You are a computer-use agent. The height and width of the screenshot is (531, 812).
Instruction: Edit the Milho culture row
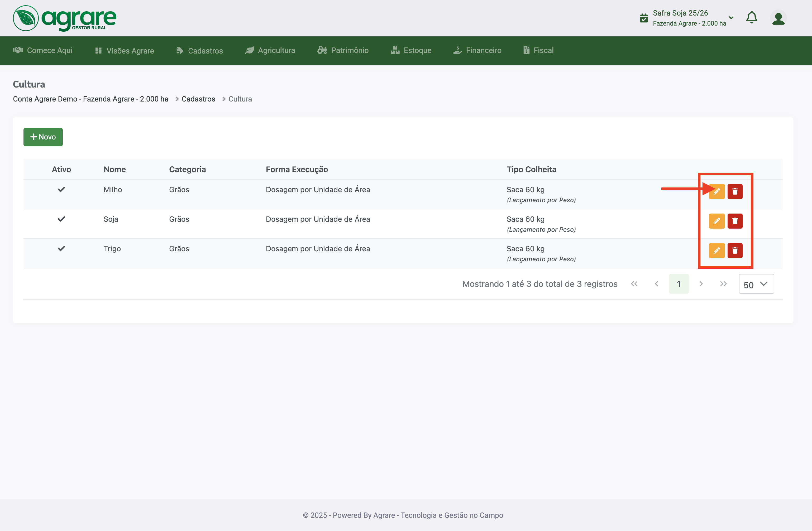pos(717,191)
